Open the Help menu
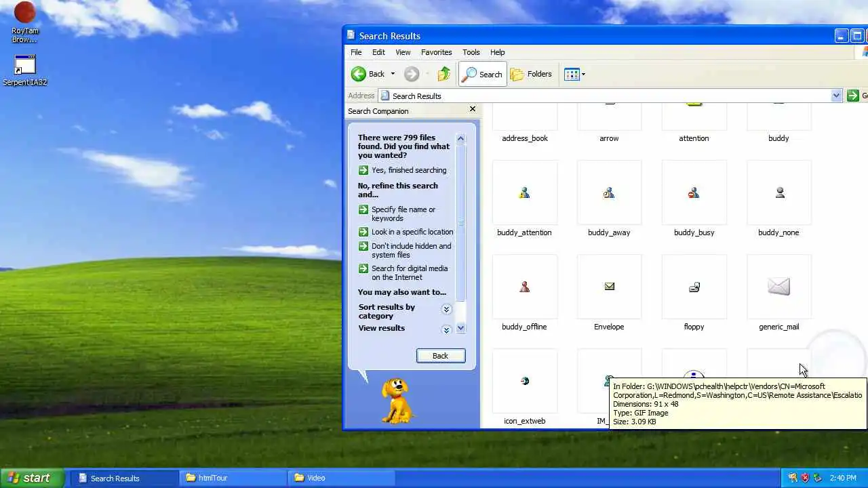Viewport: 868px width, 488px height. (x=497, y=52)
